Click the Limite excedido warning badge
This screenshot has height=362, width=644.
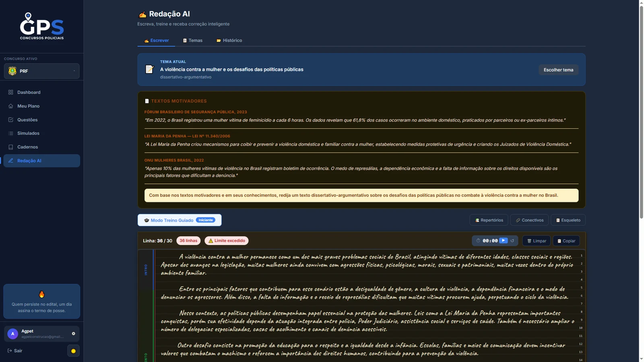coord(227,241)
